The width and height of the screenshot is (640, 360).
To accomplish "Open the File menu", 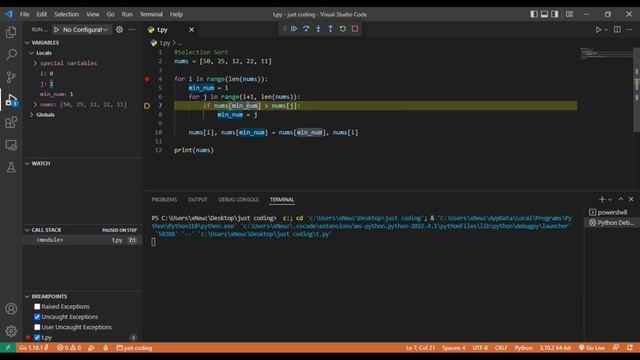I will (24, 14).
